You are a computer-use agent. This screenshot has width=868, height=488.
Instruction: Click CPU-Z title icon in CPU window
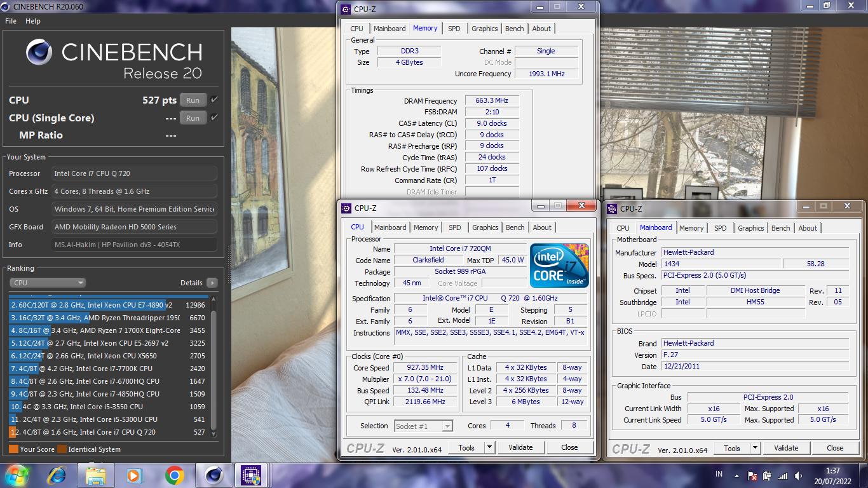[346, 208]
